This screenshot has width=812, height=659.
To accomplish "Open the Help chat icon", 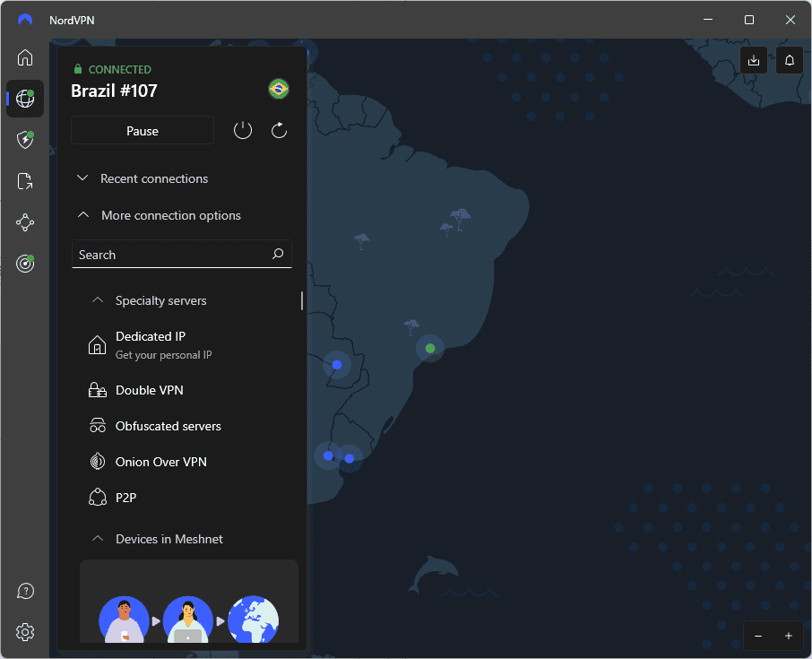I will 25,591.
